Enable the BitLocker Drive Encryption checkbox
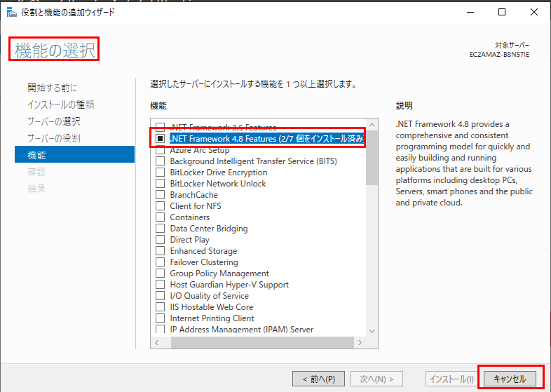551x392 pixels. point(161,173)
